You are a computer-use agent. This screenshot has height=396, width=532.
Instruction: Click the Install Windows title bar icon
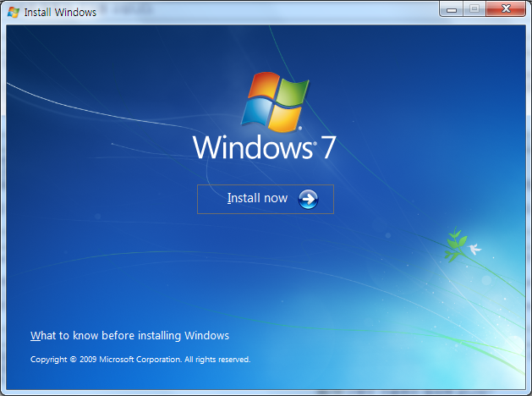coord(14,12)
